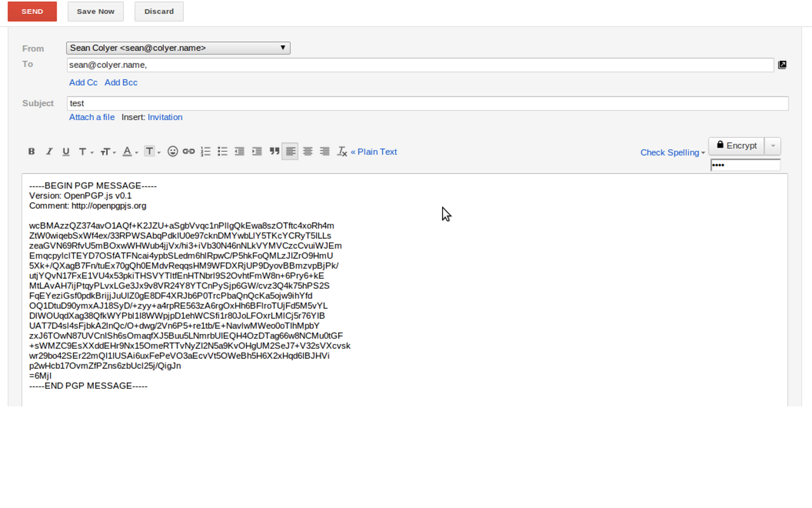Click the '=6MjI' checksum line

point(40,375)
